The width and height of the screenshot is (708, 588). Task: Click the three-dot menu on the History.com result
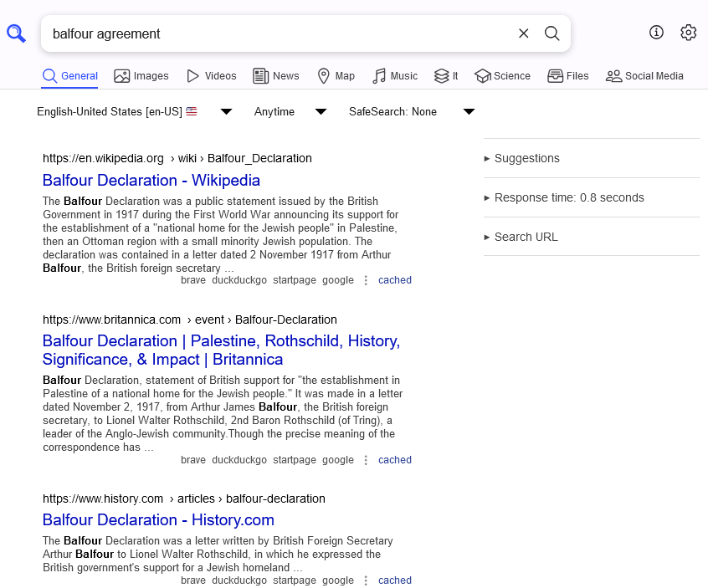(x=366, y=580)
